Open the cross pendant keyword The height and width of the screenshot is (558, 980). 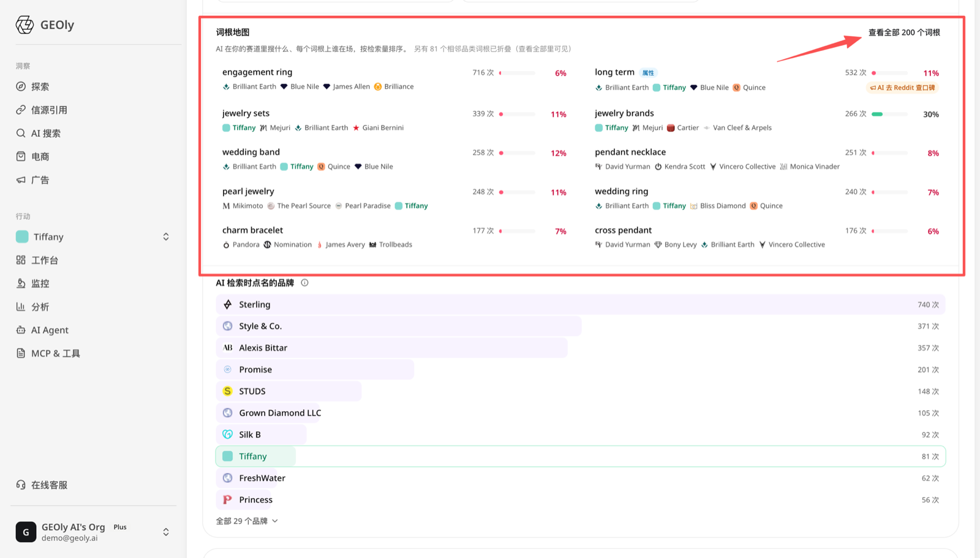(x=623, y=230)
